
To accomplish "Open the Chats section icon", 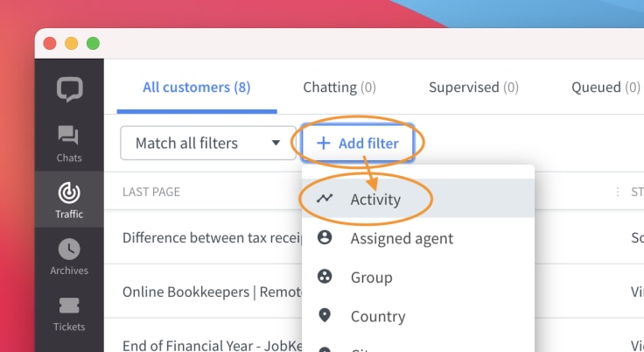I will point(68,135).
